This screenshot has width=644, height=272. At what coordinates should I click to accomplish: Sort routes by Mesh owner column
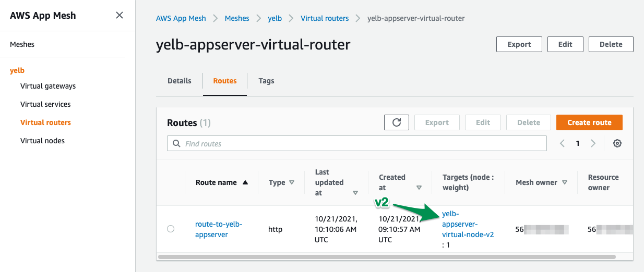(x=564, y=182)
